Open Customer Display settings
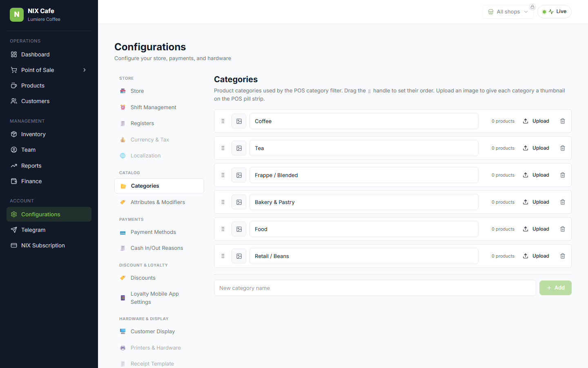The width and height of the screenshot is (588, 368). 159,331
